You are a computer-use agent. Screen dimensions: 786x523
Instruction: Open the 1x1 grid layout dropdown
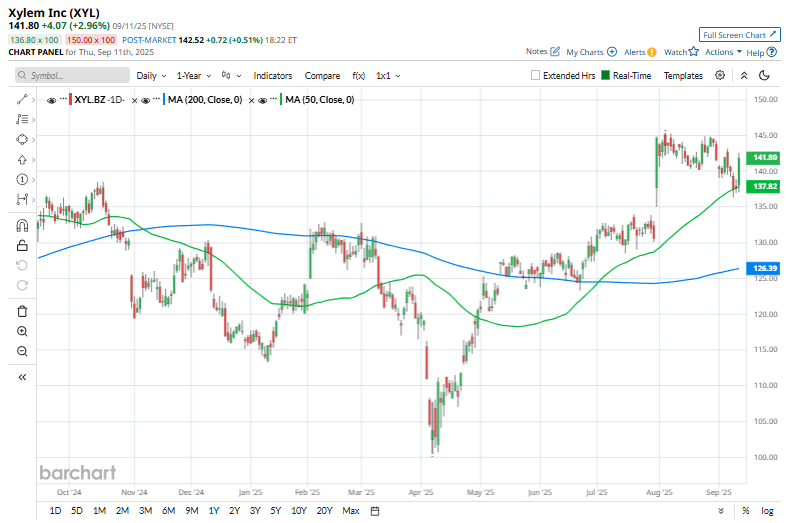click(388, 76)
